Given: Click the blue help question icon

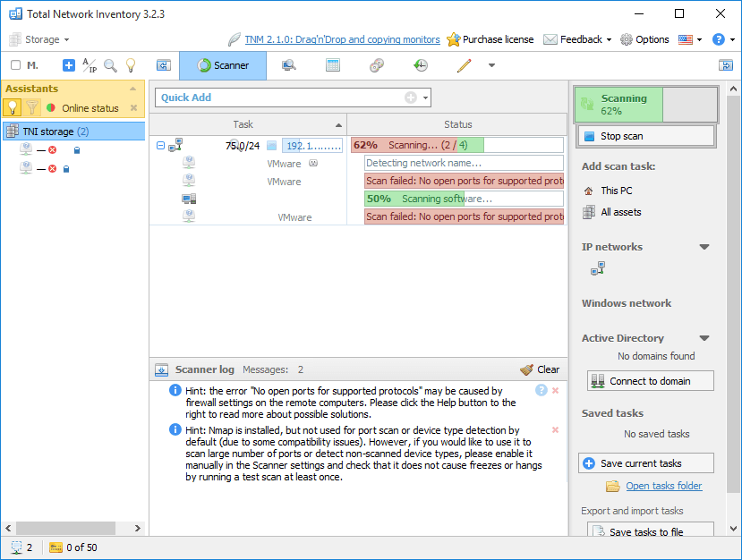Looking at the screenshot, I should [719, 39].
